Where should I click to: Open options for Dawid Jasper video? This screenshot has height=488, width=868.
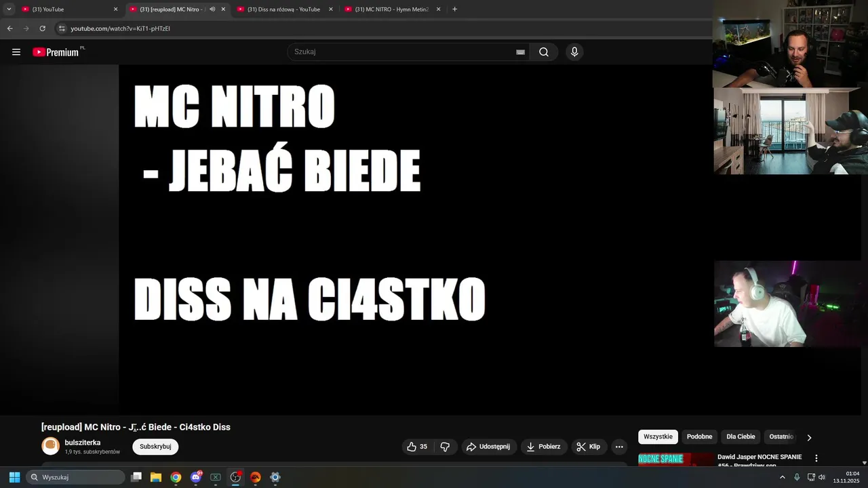coord(816,458)
